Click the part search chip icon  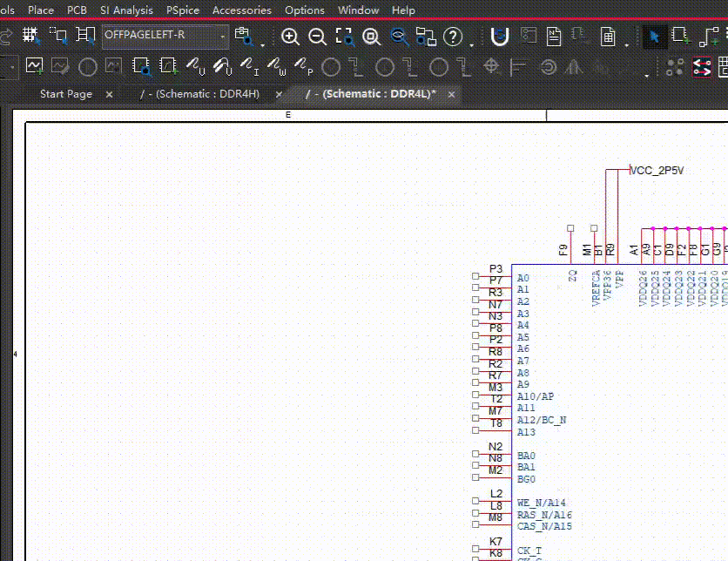(141, 66)
